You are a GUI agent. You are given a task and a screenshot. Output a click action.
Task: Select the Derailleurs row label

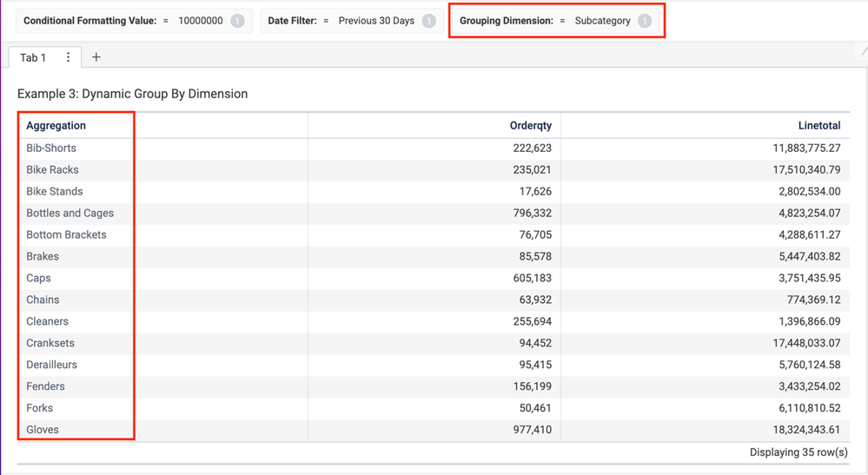click(x=51, y=365)
